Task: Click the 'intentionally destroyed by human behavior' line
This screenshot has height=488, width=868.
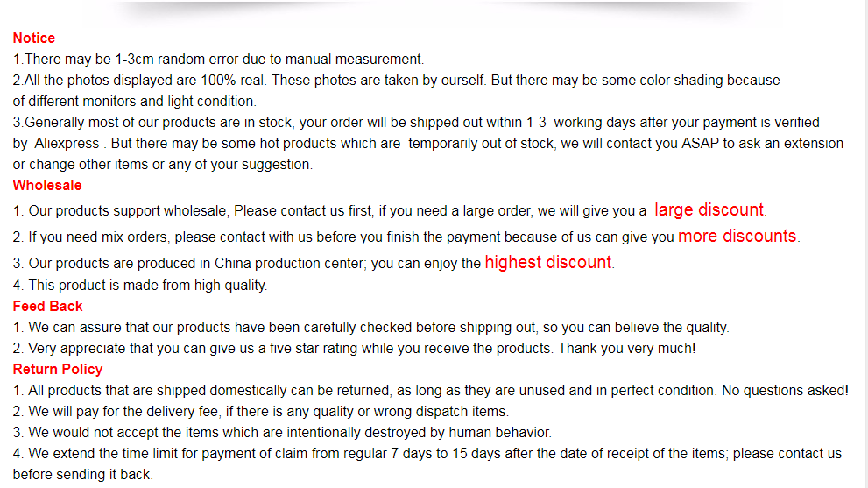Action: [282, 433]
